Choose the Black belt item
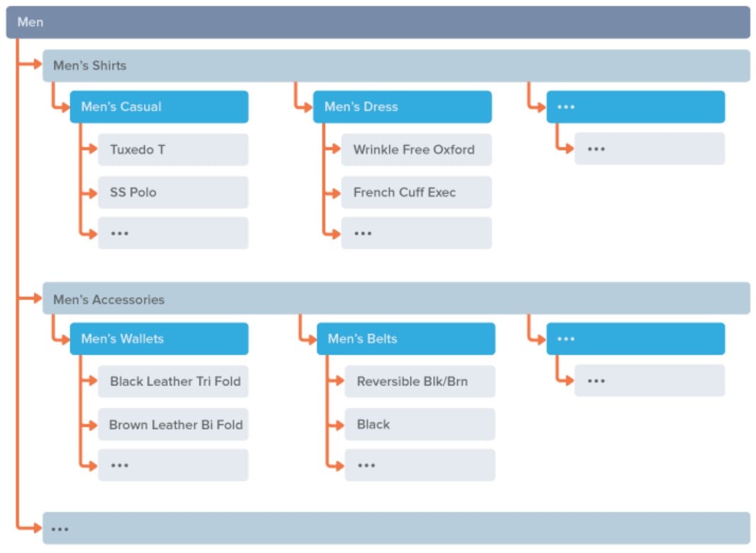 pos(420,424)
